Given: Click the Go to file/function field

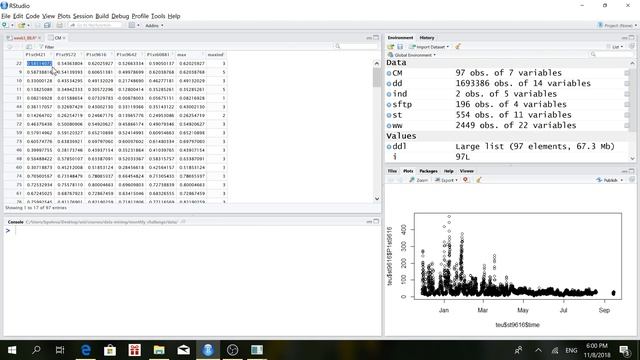Looking at the screenshot, I should tap(96, 25).
